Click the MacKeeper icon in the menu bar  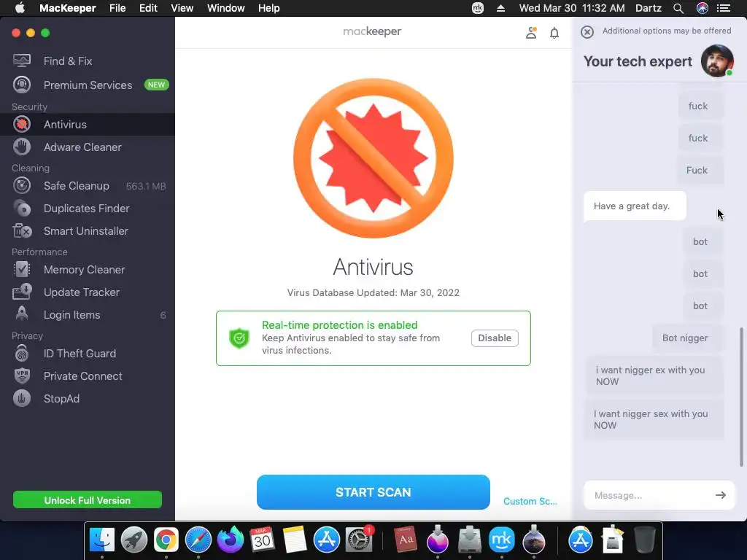(x=477, y=8)
